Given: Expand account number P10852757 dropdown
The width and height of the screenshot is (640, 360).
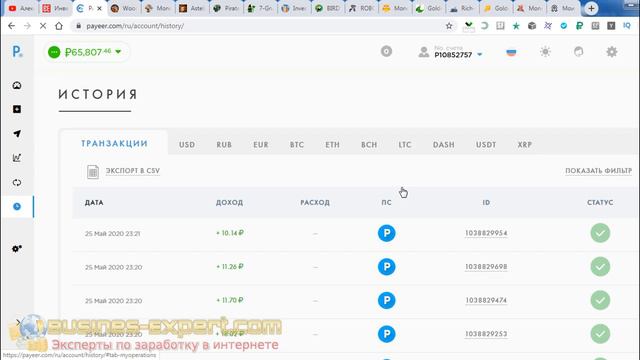Looking at the screenshot, I should [480, 55].
